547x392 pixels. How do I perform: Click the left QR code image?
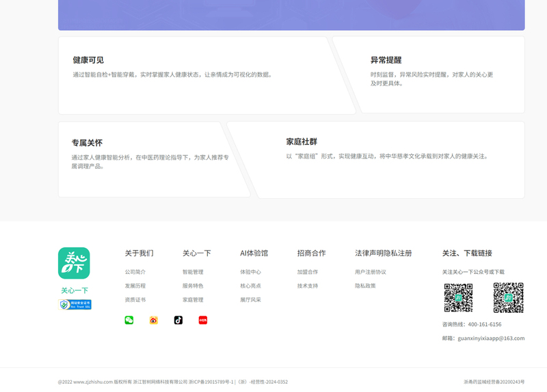click(x=458, y=298)
